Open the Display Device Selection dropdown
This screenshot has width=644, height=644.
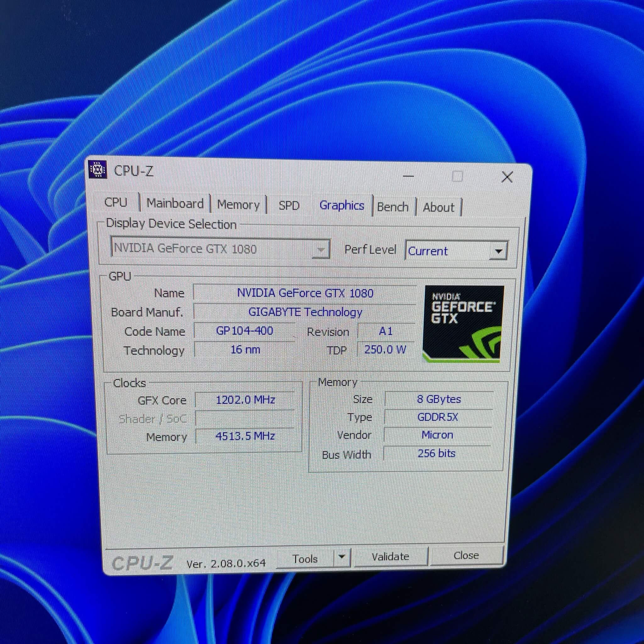coord(220,248)
